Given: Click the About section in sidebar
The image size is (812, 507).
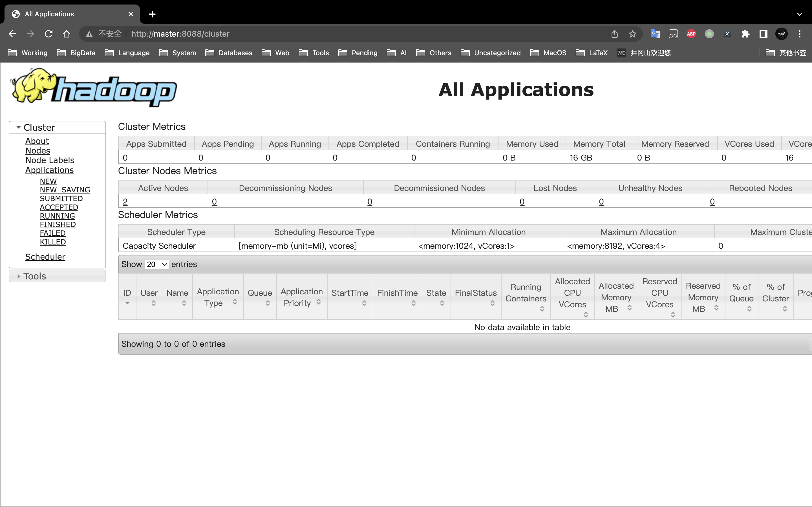Looking at the screenshot, I should [36, 141].
